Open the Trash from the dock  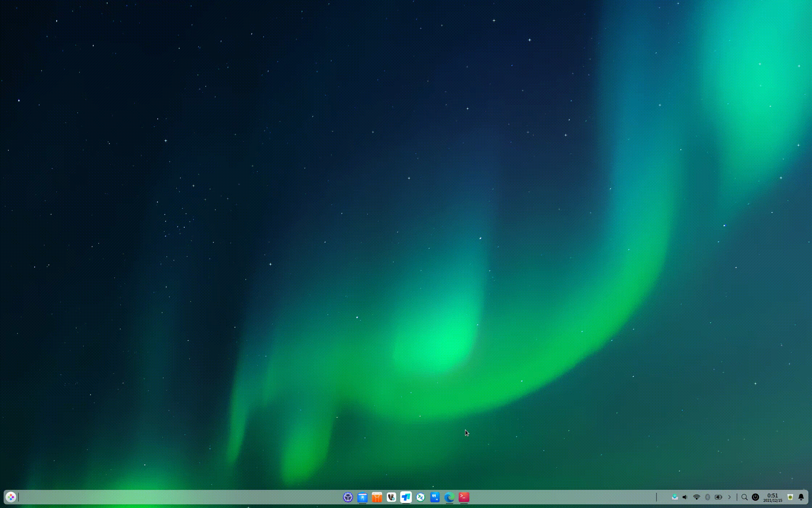[790, 497]
